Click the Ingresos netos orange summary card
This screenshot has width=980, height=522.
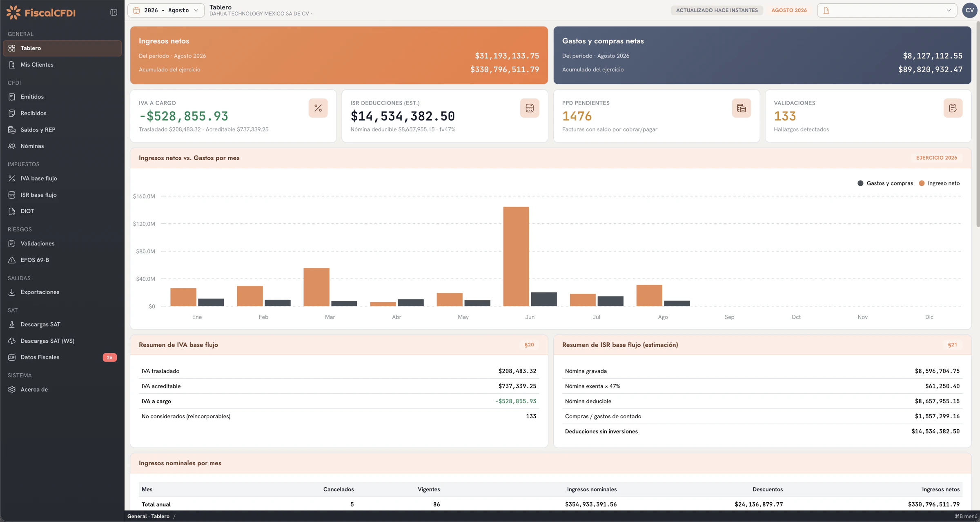pos(339,56)
